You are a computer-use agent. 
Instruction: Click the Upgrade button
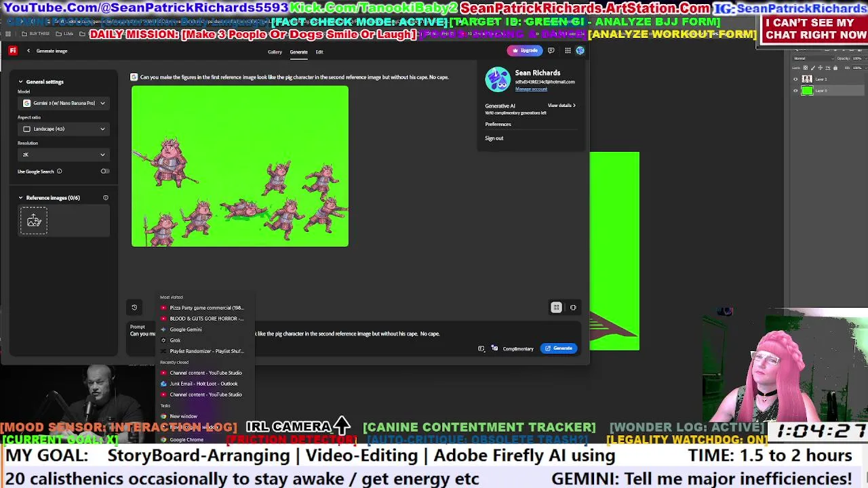tap(526, 50)
